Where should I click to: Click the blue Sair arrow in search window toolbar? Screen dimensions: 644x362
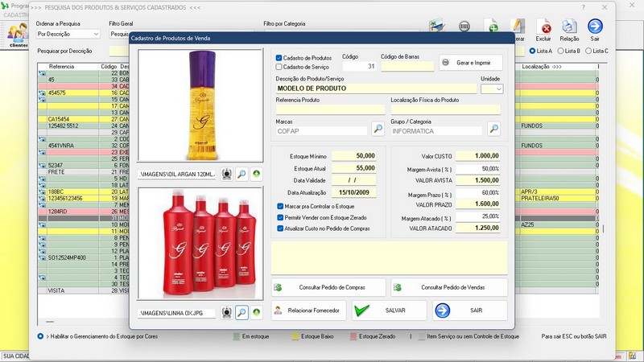click(595, 27)
